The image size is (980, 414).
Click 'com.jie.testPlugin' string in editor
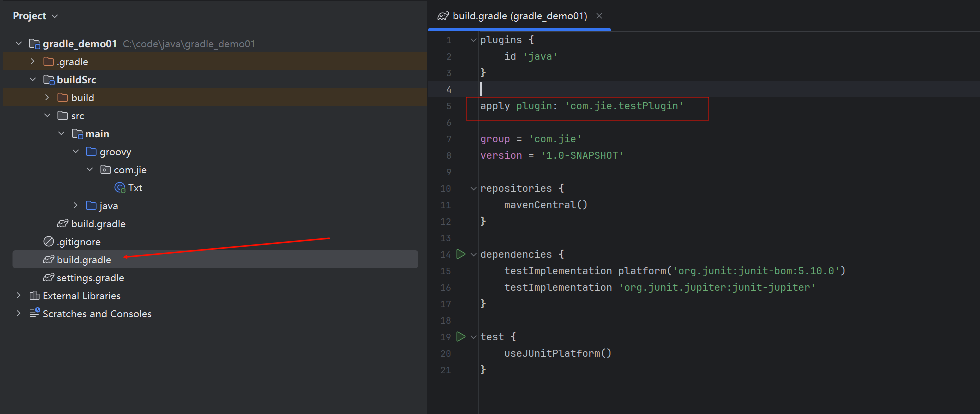(x=624, y=106)
